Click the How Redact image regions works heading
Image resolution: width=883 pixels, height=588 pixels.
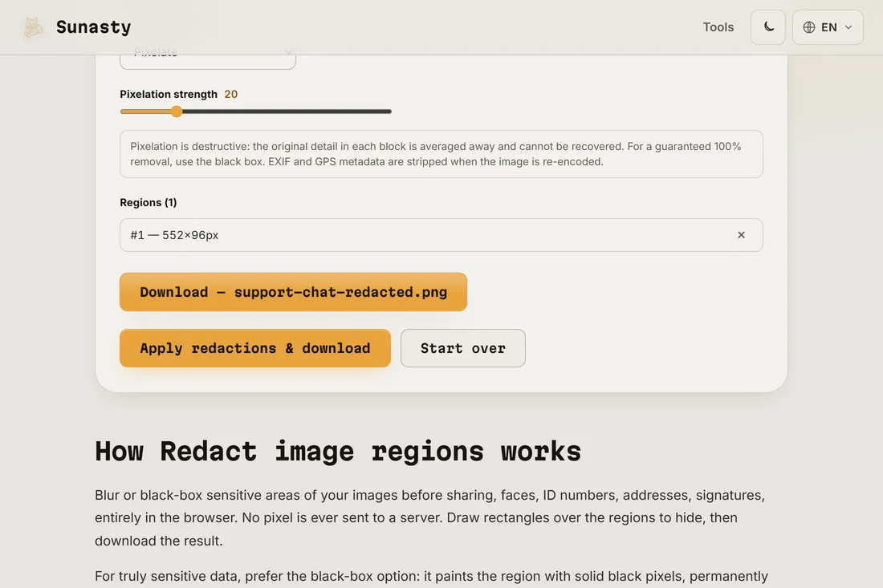tap(338, 452)
